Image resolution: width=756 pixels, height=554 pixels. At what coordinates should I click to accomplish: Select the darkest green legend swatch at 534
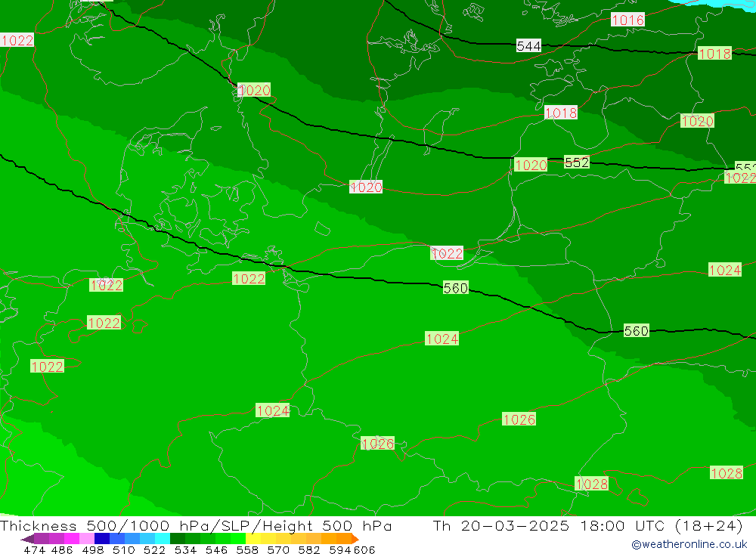(x=178, y=539)
